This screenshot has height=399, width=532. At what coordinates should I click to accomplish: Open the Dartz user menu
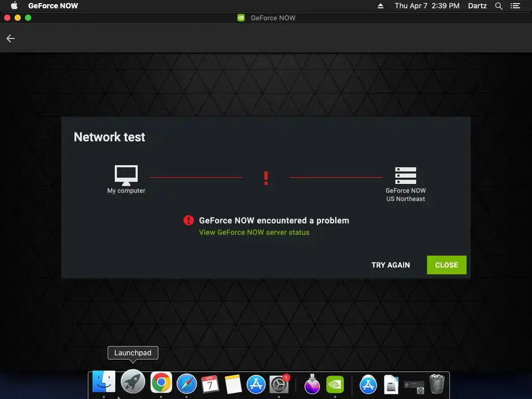coord(477,6)
